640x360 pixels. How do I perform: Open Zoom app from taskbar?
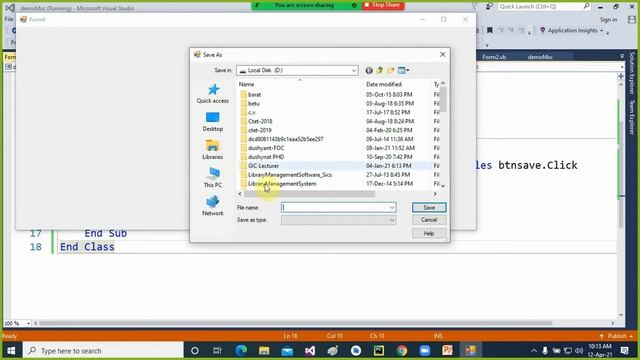[x=425, y=351]
